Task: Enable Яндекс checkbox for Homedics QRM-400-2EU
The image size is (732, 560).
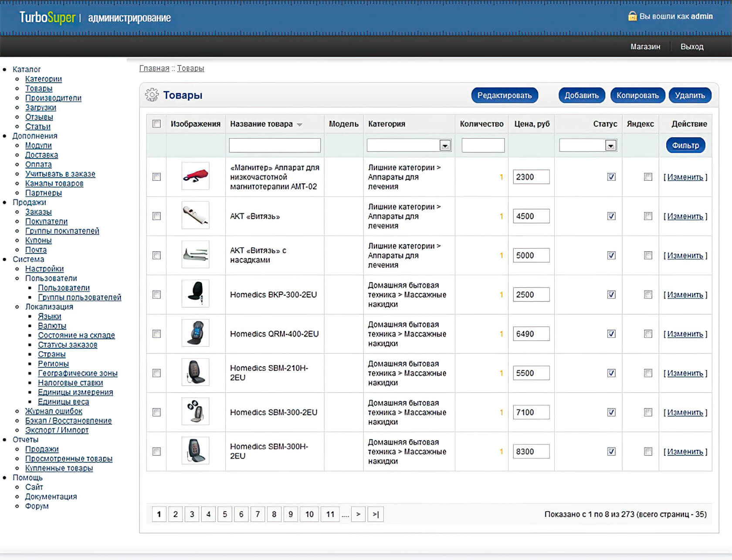Action: 648,334
